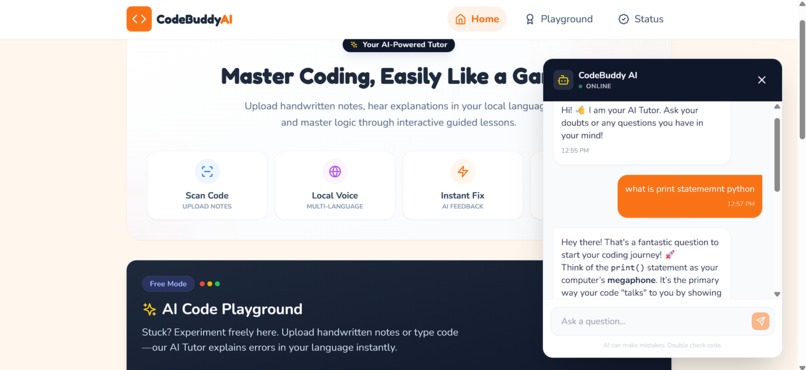Viewport: 806px width, 370px height.
Task: Select the Local Voice label
Action: point(335,195)
